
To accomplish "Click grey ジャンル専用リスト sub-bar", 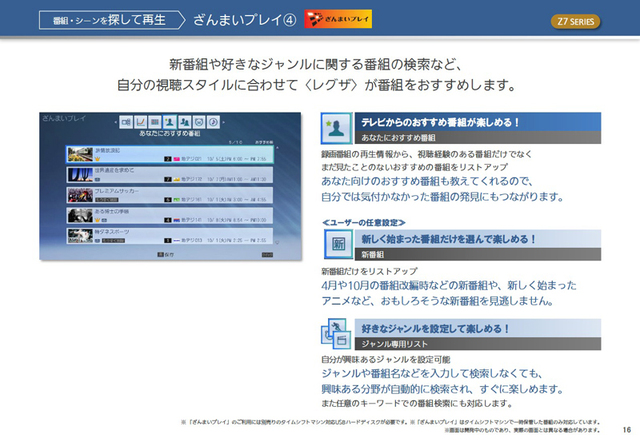I will coord(478,344).
